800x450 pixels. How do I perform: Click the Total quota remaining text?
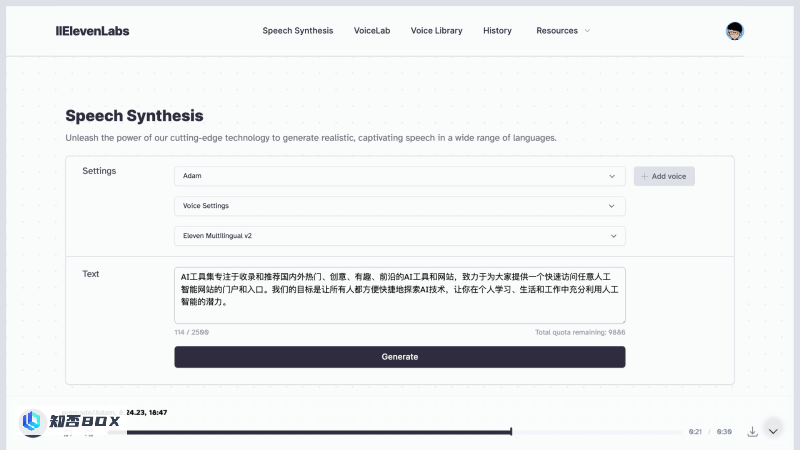pos(580,332)
